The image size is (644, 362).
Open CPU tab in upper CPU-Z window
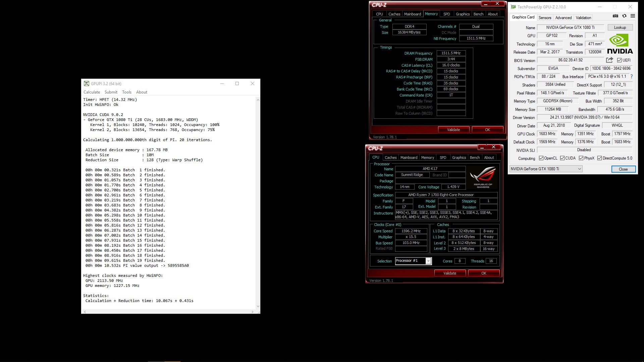tap(379, 14)
